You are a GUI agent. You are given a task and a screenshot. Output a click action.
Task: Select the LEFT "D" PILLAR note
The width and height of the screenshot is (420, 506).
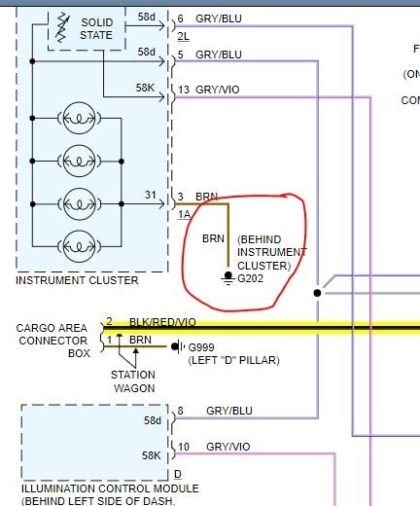[x=233, y=360]
